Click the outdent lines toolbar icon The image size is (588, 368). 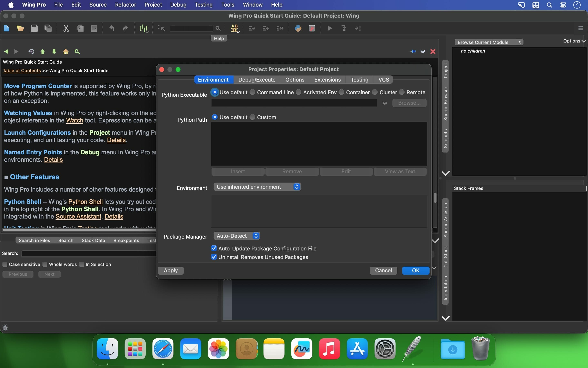(266, 28)
